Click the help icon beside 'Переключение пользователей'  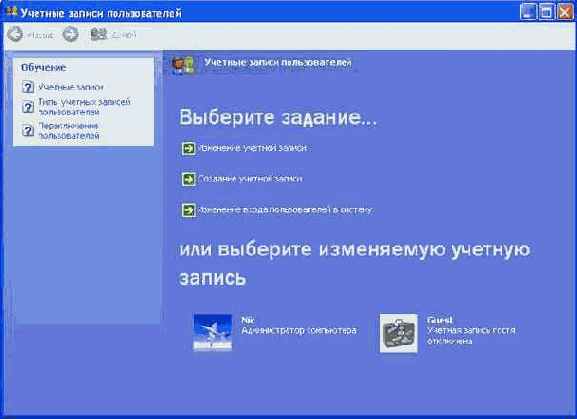click(x=28, y=130)
